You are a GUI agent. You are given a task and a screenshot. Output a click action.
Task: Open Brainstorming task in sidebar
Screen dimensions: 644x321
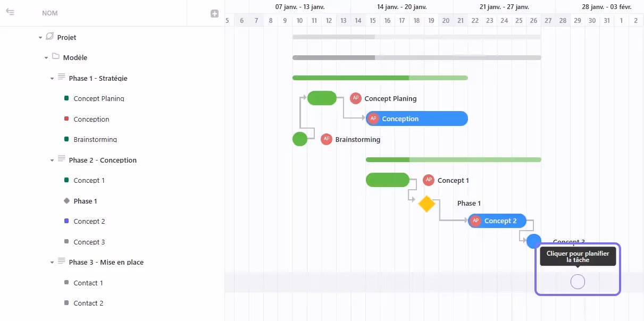point(95,140)
